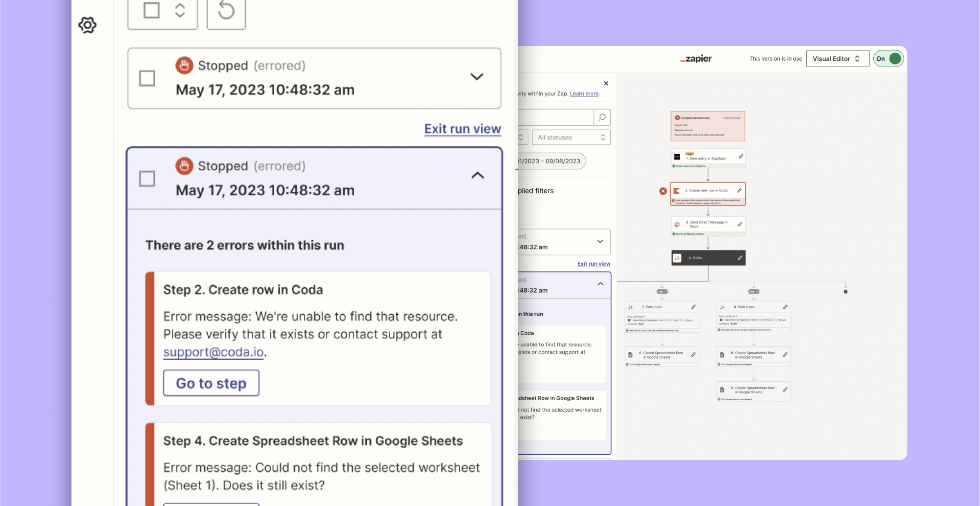Image resolution: width=980 pixels, height=506 pixels.
Task: Click the tiny support@coda.io link on canvas Coda step
Action: tap(712, 203)
